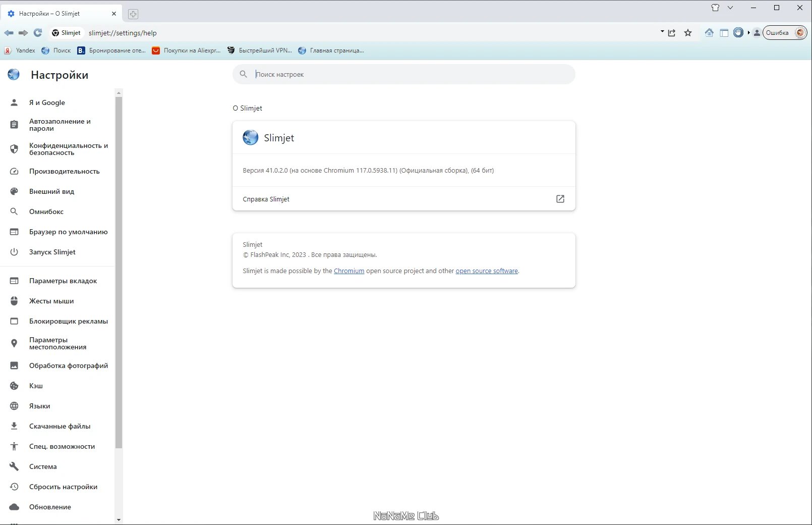Open the skin T-shirt icon in title bar

[x=715, y=8]
